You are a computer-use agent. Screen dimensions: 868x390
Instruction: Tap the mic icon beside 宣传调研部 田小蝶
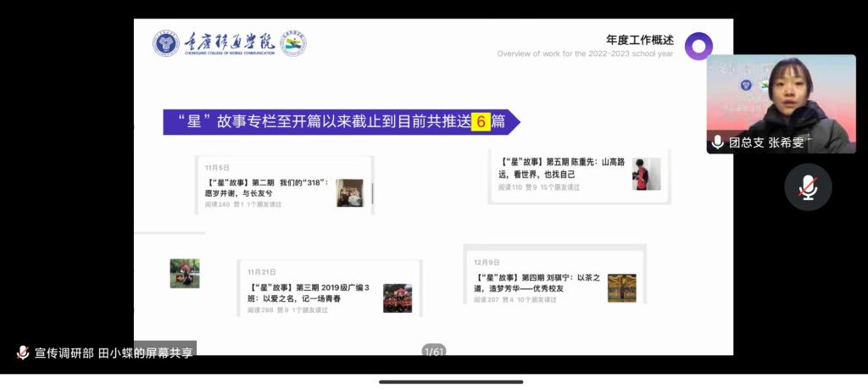[x=23, y=352]
